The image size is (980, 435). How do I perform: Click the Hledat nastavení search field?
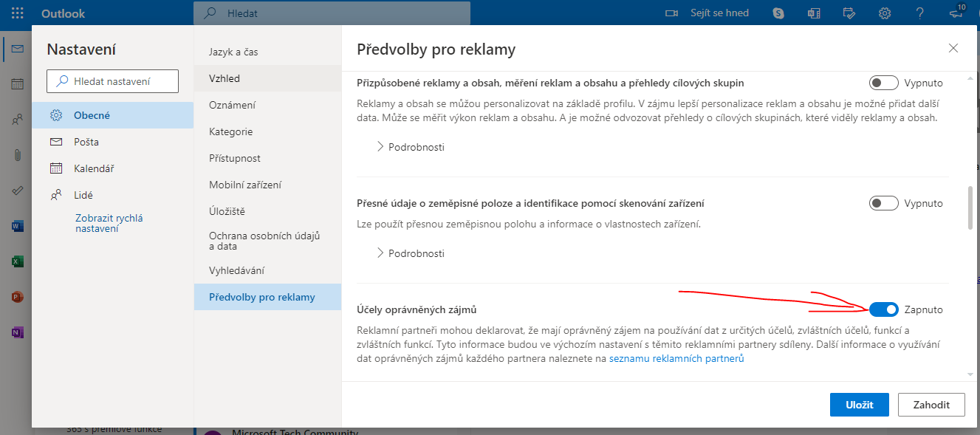tap(112, 81)
